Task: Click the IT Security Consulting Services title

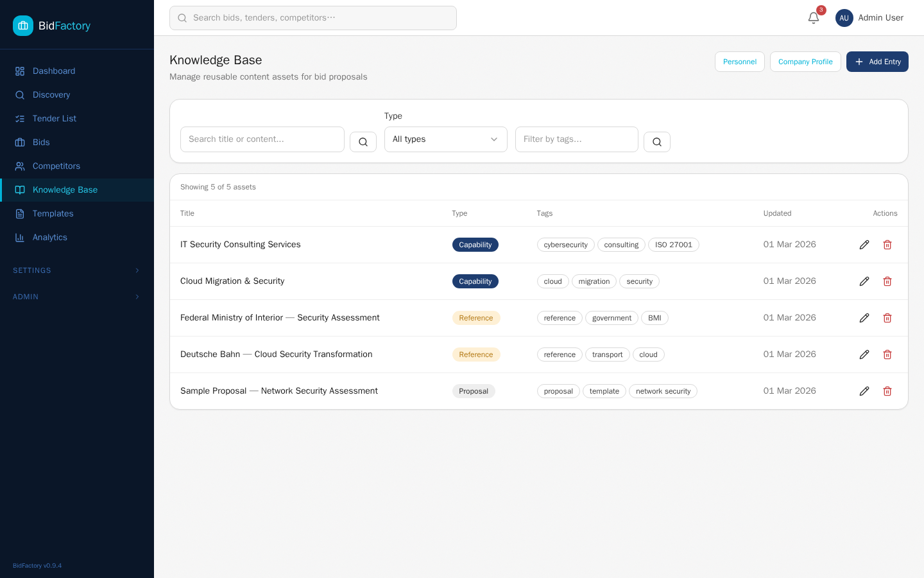Action: point(241,245)
